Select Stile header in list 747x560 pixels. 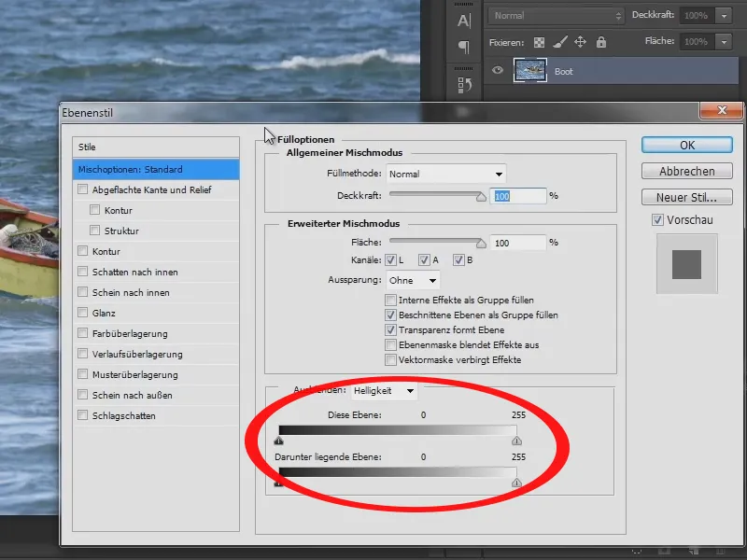(x=156, y=147)
